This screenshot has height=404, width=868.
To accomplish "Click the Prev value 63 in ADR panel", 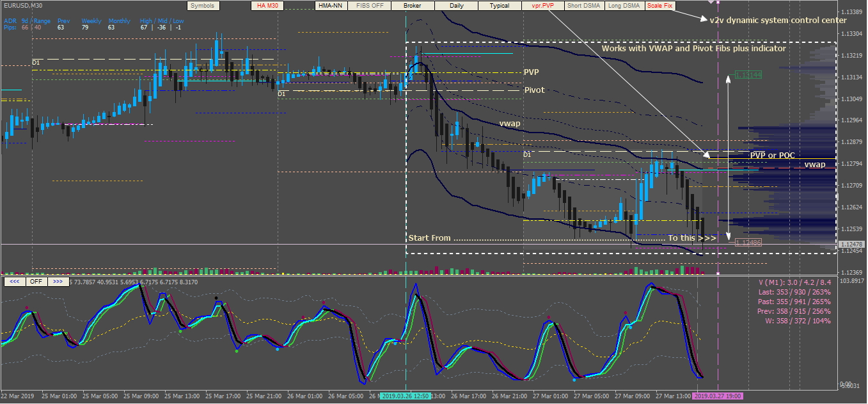I will pyautogui.click(x=61, y=28).
